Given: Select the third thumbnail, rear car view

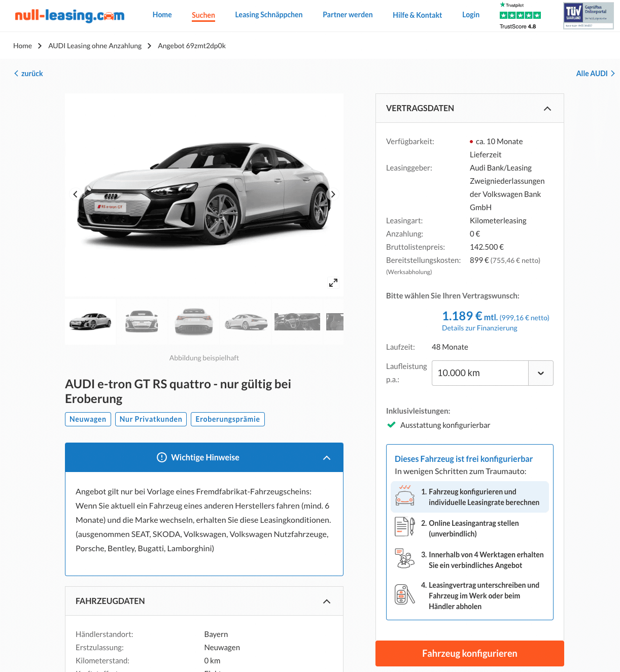Looking at the screenshot, I should (194, 322).
